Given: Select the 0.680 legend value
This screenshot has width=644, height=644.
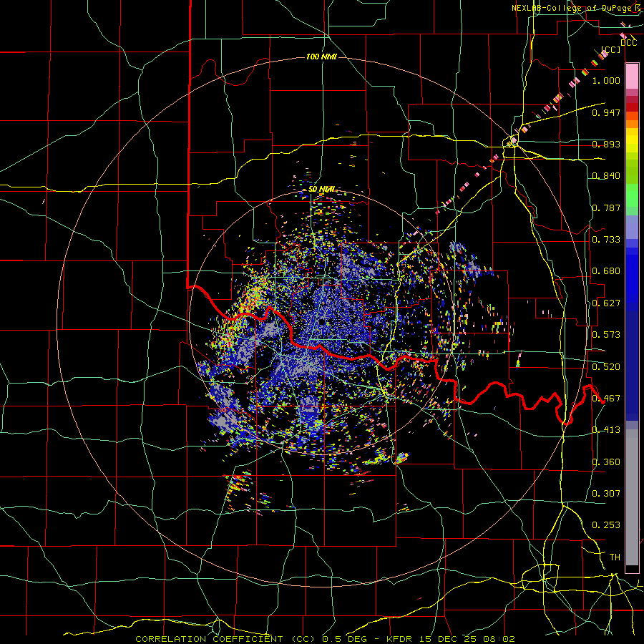Looking at the screenshot, I should pos(606,271).
